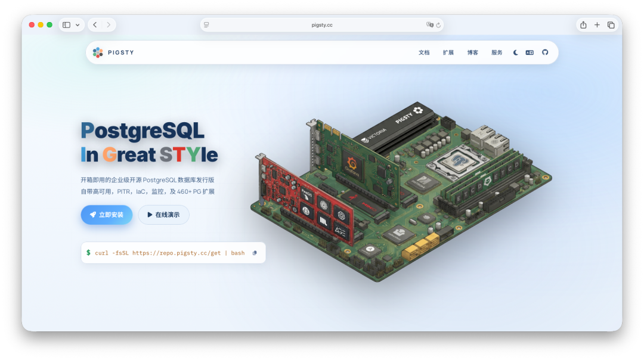Open the 文档 navigation item
This screenshot has height=360, width=644.
424,52
